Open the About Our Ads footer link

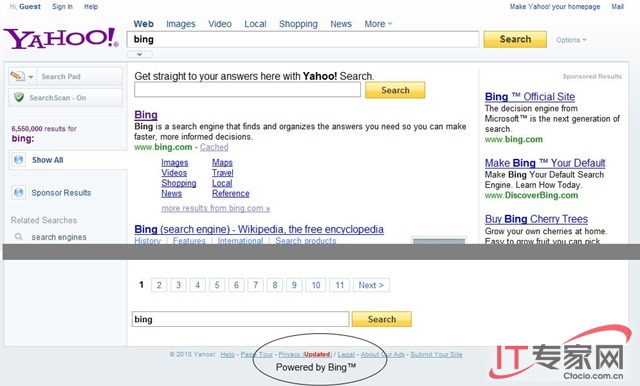coord(382,355)
